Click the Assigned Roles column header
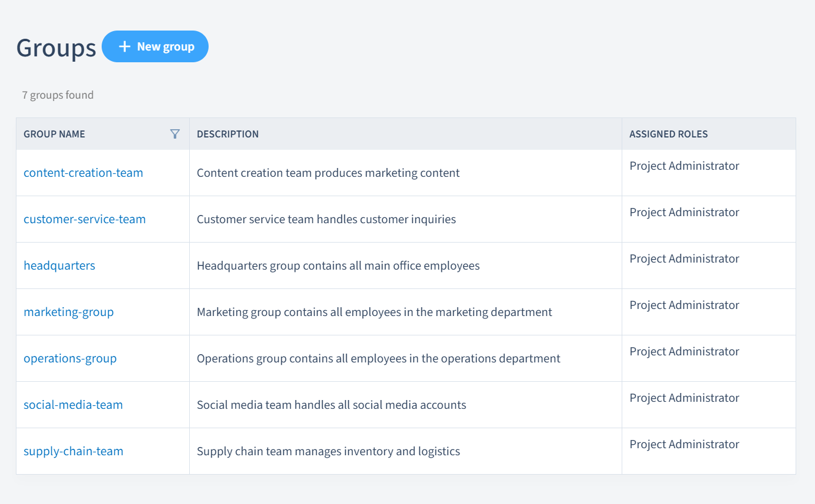815x504 pixels. tap(709, 134)
